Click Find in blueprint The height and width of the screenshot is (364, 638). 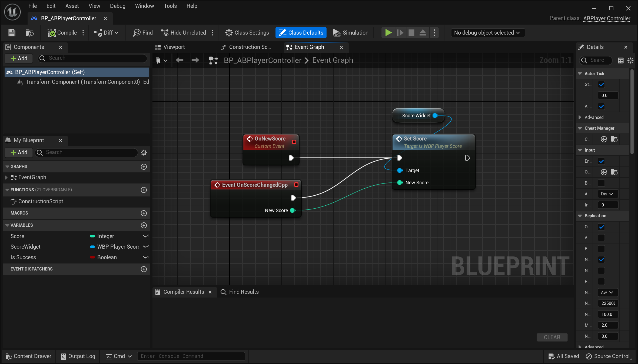(143, 33)
